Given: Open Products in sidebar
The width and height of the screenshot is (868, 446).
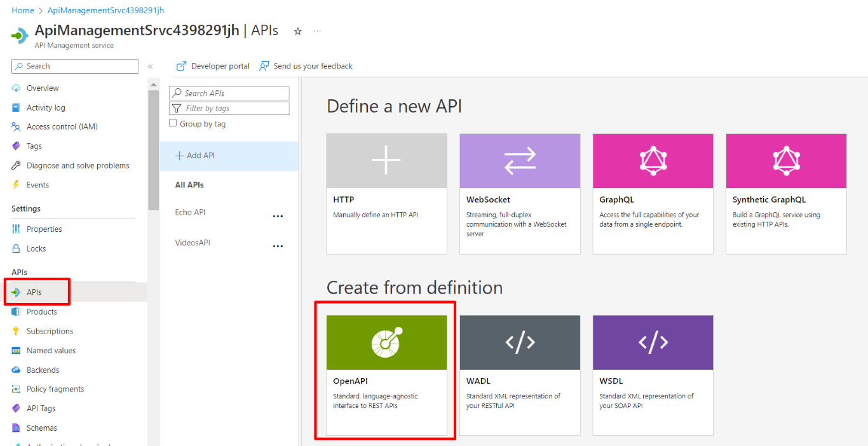Looking at the screenshot, I should tap(42, 312).
